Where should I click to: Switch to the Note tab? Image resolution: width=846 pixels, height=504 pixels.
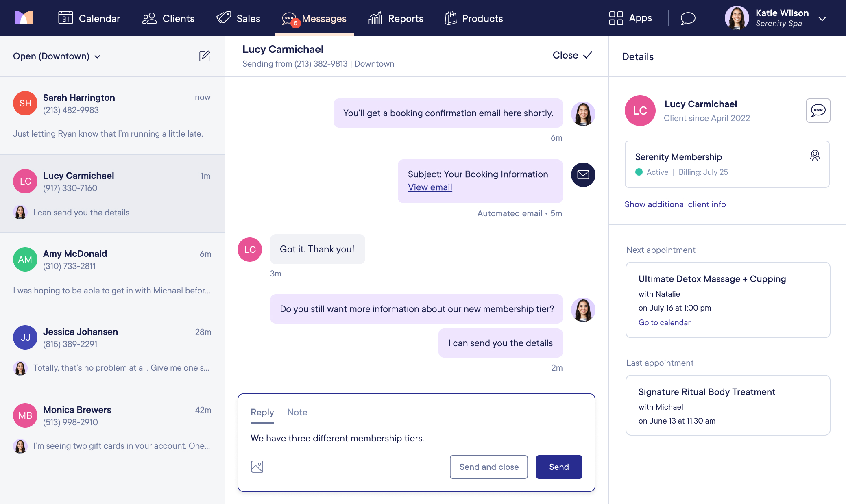coord(297,412)
